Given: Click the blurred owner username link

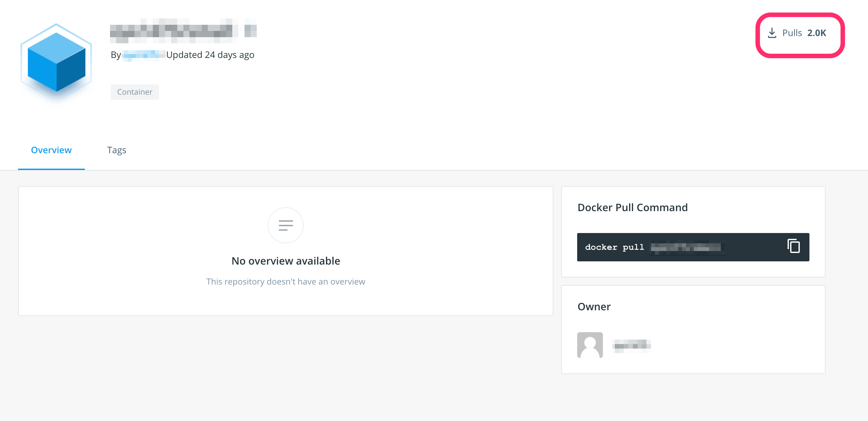Looking at the screenshot, I should [x=632, y=345].
